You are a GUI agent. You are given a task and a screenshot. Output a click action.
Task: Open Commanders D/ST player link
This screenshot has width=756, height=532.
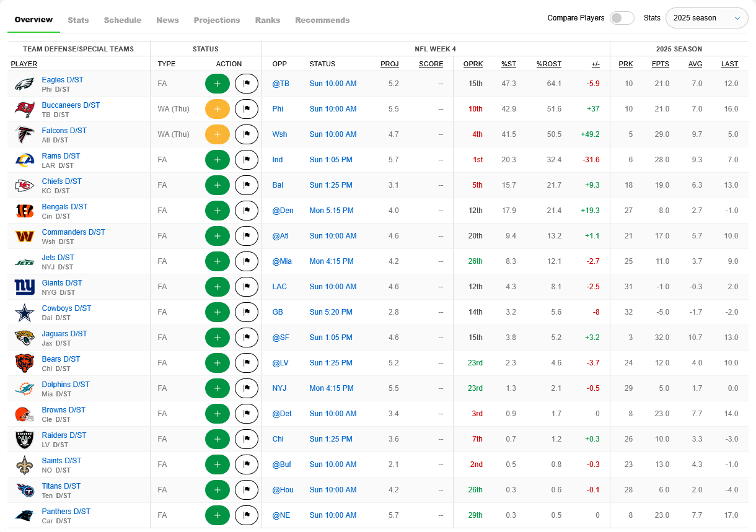click(x=74, y=232)
